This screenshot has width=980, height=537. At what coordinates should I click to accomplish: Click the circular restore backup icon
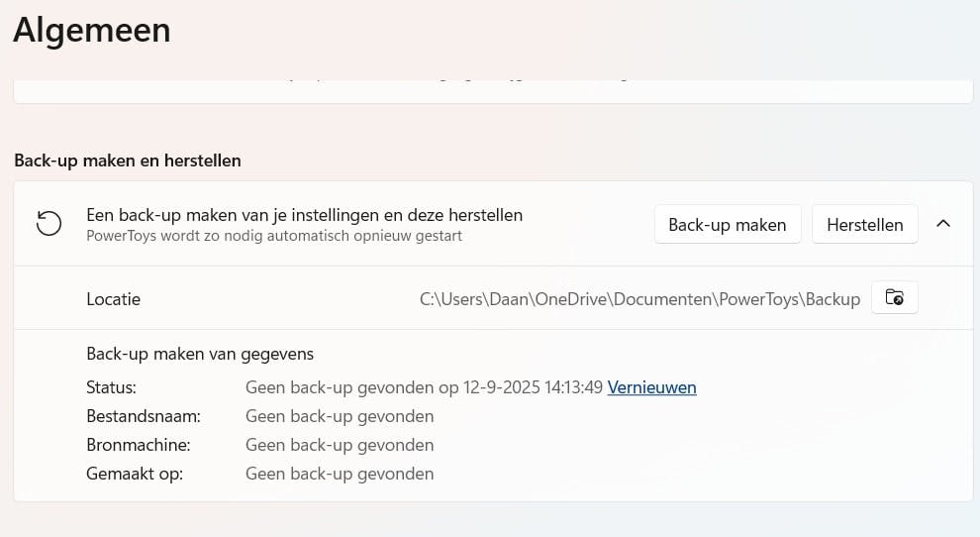pyautogui.click(x=49, y=224)
